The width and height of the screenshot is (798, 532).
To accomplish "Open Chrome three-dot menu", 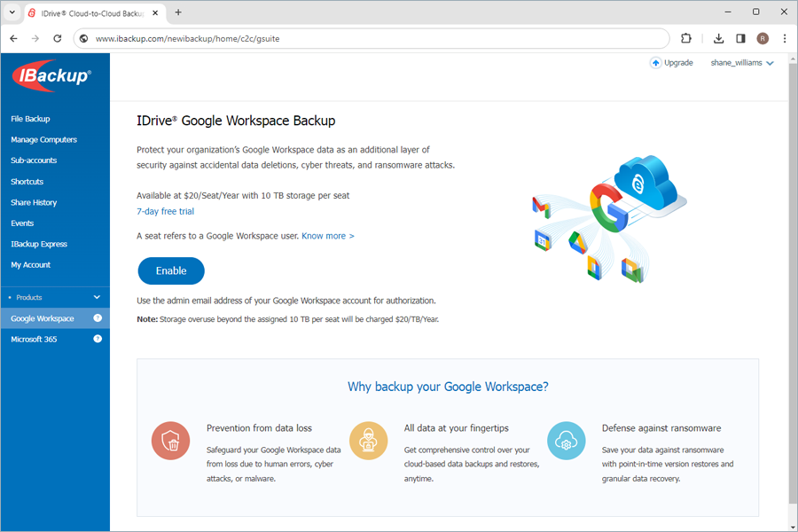I will point(785,38).
